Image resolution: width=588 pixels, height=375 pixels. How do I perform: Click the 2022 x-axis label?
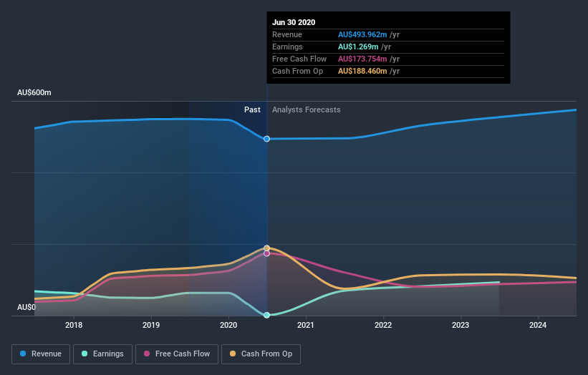[x=383, y=325]
